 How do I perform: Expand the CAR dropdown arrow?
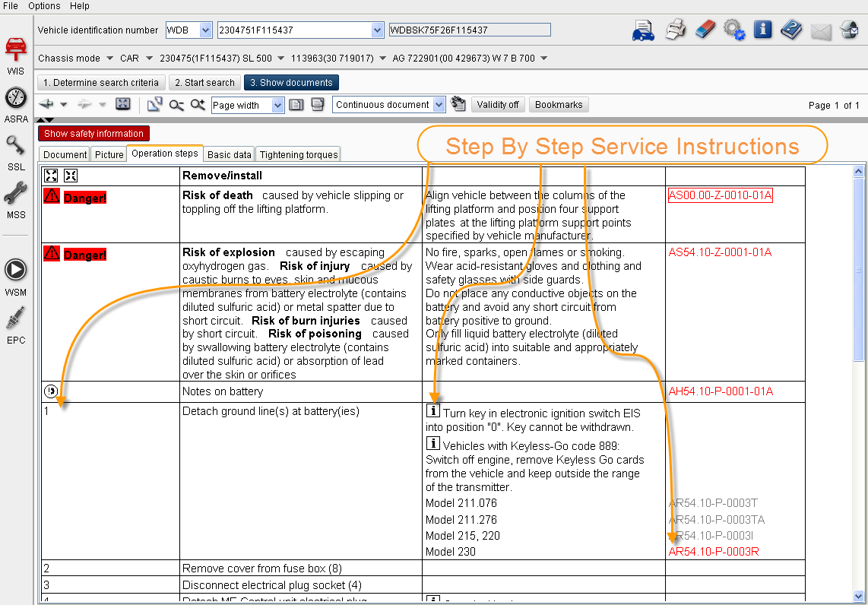[x=149, y=58]
